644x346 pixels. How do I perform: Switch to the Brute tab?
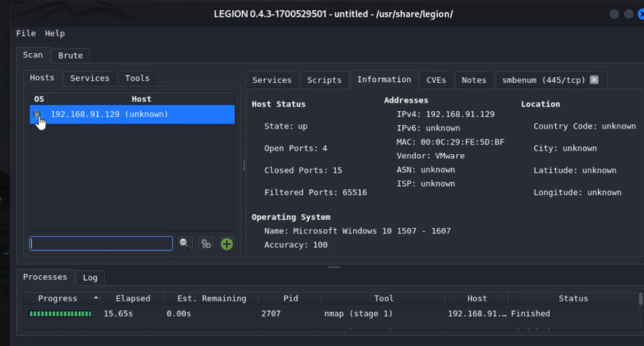coord(71,55)
